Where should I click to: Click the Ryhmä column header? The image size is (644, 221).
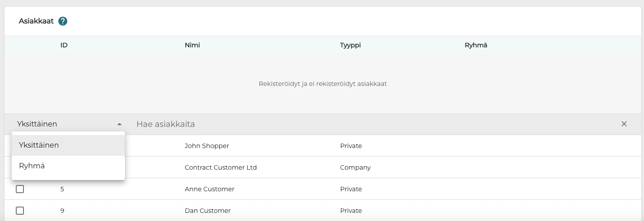476,45
